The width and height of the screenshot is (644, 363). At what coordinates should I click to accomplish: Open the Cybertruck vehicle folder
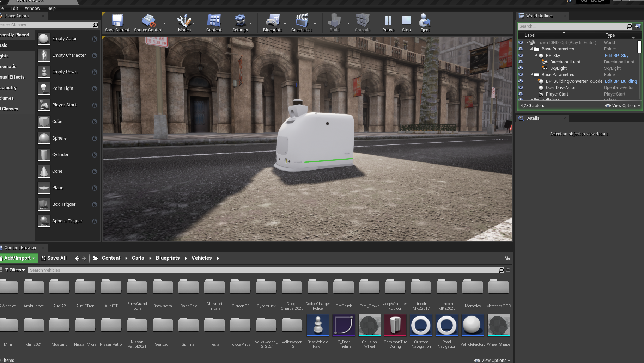(x=266, y=287)
